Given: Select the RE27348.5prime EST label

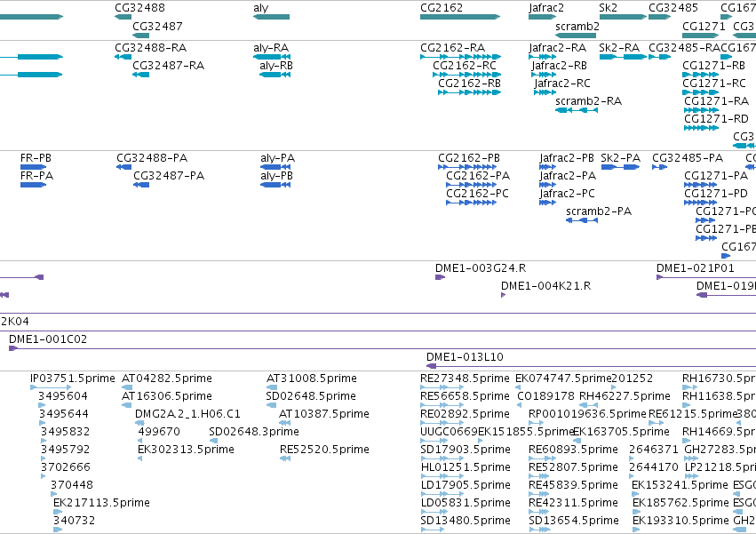Looking at the screenshot, I should [465, 379].
